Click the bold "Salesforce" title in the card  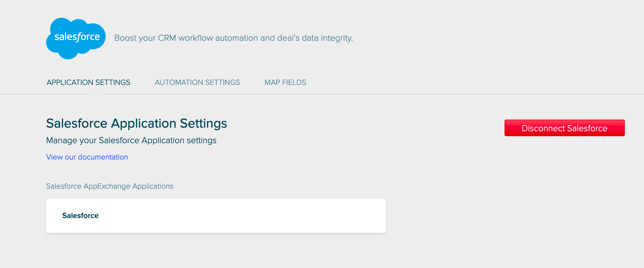click(80, 216)
